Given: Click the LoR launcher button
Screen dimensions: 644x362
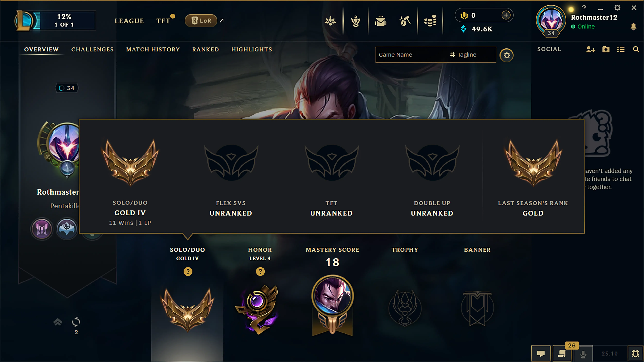Looking at the screenshot, I should coord(201,20).
